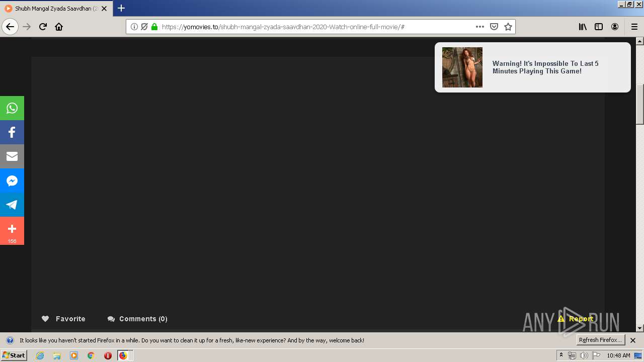The width and height of the screenshot is (644, 362).
Task: Share via Telegram icon
Action: (12, 205)
